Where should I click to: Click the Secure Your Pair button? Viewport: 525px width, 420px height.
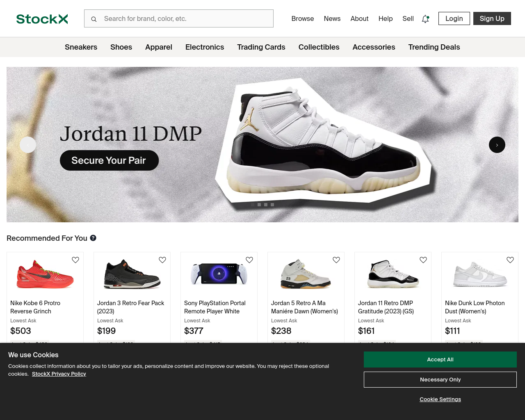pos(109,160)
